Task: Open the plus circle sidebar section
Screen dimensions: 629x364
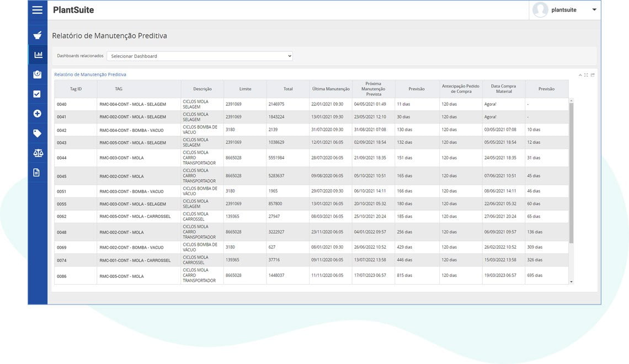Action: point(38,114)
